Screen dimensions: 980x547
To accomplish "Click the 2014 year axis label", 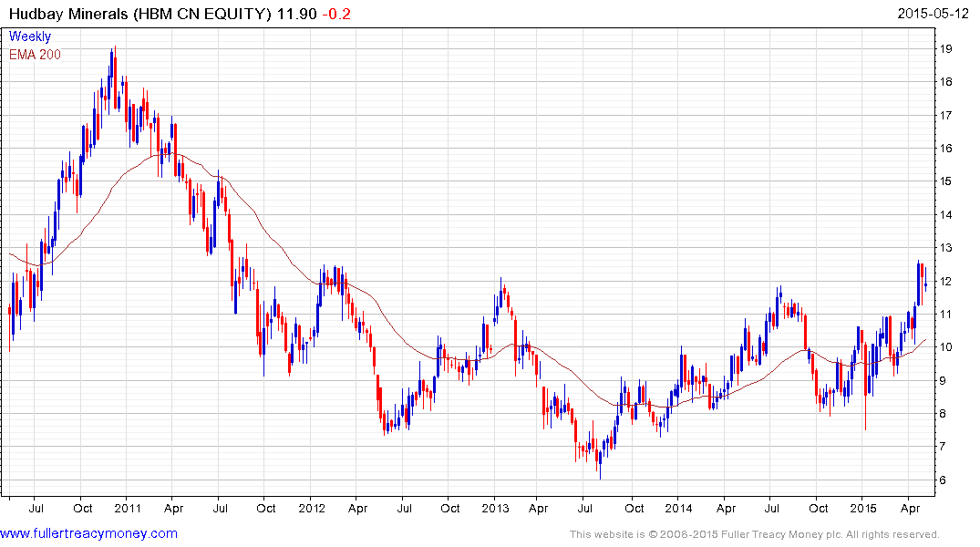I will [x=679, y=508].
